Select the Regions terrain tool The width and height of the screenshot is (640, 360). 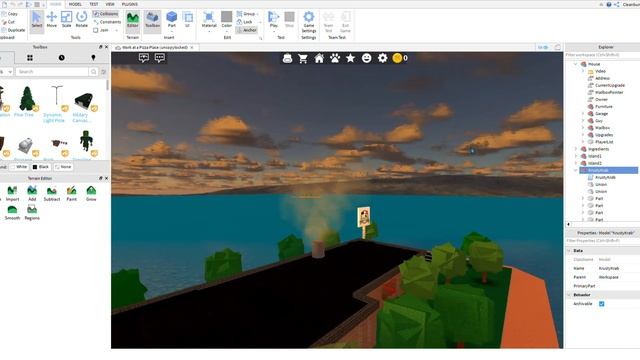click(32, 213)
